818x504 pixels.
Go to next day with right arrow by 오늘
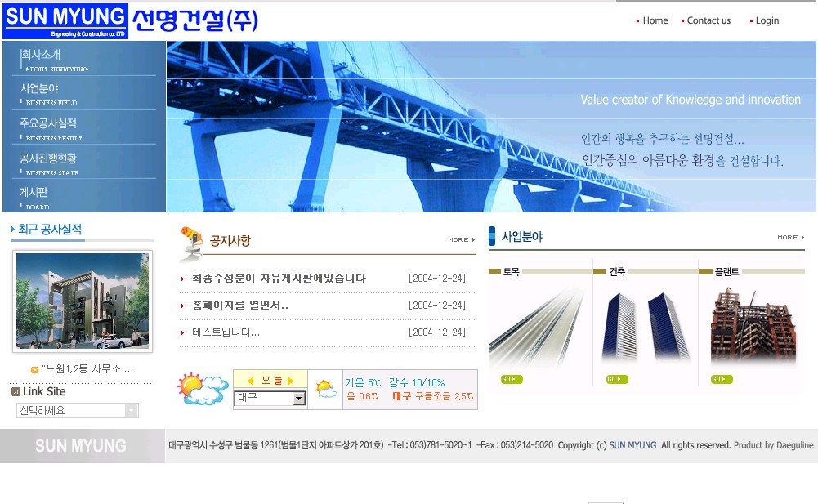(x=291, y=381)
